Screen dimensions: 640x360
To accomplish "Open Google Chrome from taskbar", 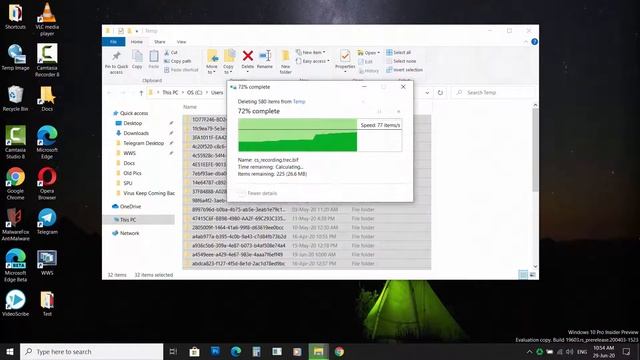I will tap(339, 351).
